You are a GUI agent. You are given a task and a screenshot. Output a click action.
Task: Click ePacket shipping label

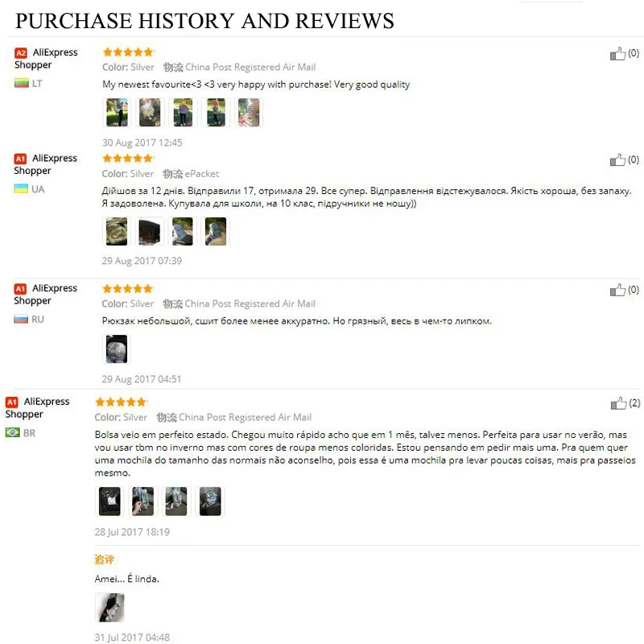(x=202, y=174)
